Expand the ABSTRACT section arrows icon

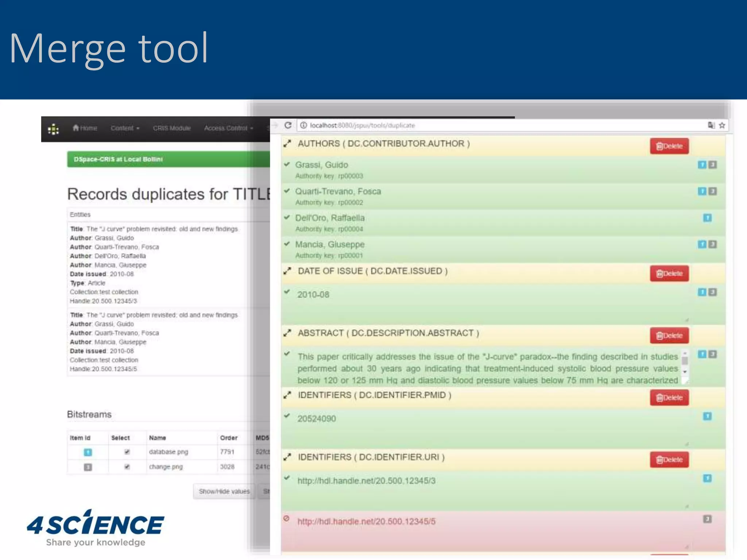tap(287, 333)
